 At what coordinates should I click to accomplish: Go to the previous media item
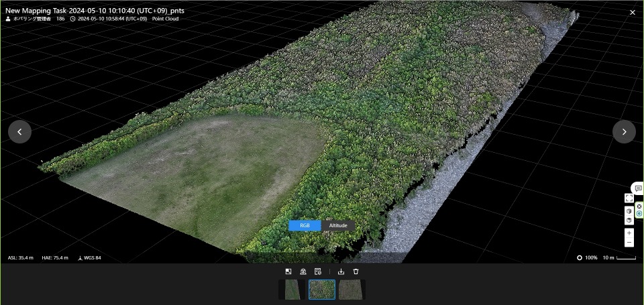pyautogui.click(x=19, y=132)
